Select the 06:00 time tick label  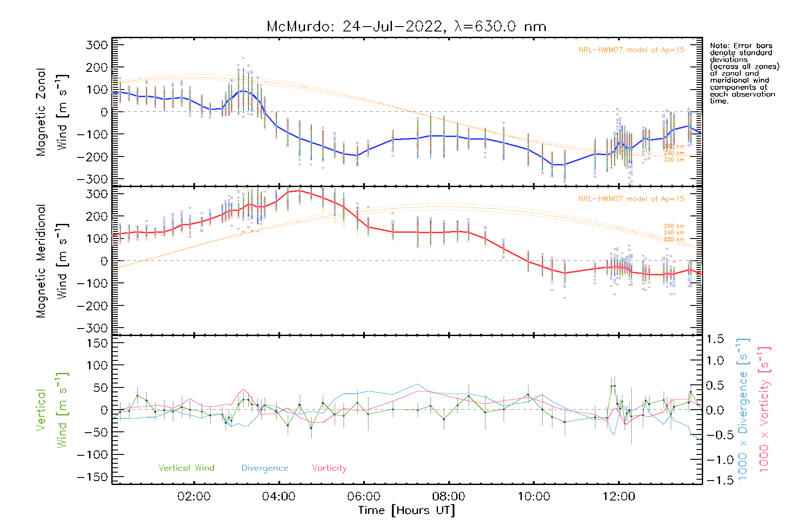tap(364, 497)
